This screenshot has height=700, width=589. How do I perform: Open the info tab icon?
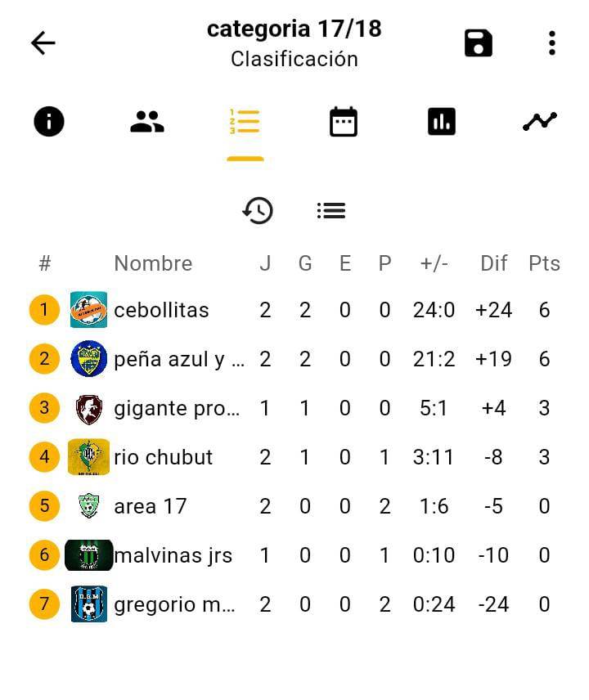(x=49, y=121)
